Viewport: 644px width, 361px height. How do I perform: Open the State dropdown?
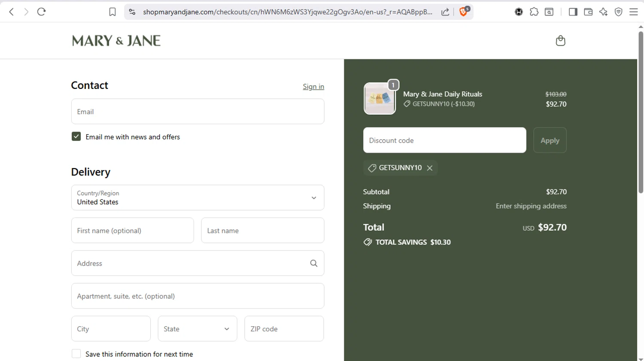pyautogui.click(x=197, y=329)
